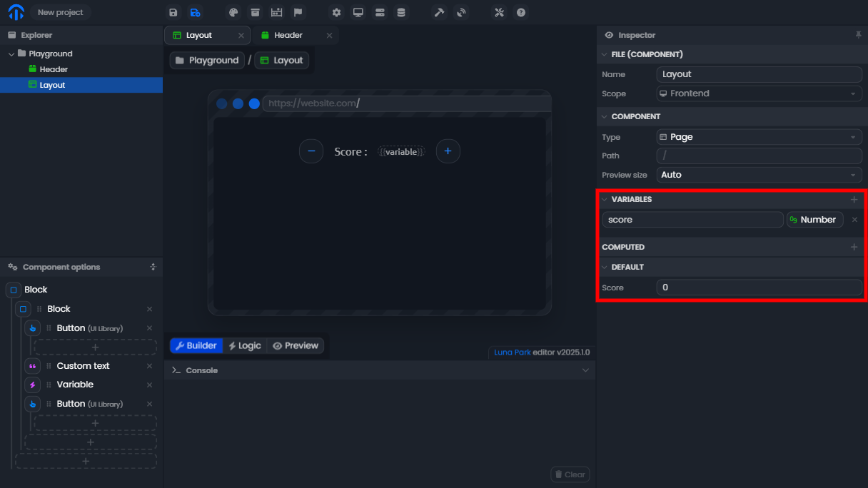
Task: Open project settings gear icon
Action: click(x=336, y=12)
